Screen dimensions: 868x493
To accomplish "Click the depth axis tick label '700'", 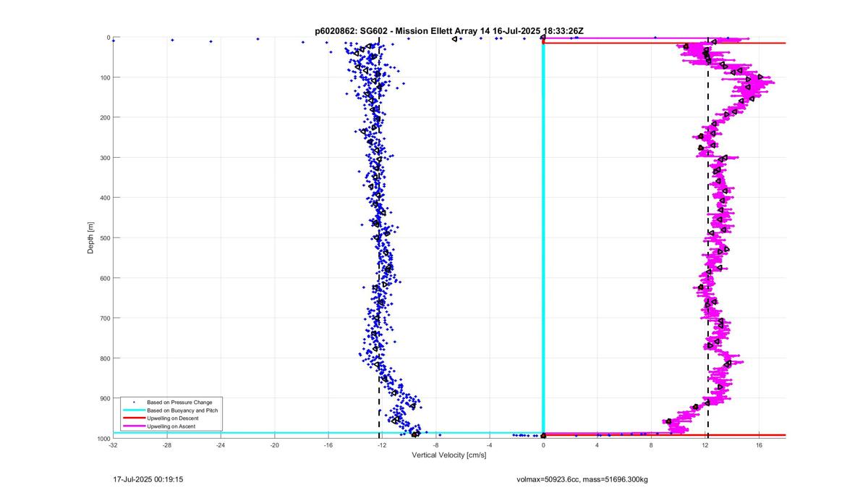I will point(104,318).
